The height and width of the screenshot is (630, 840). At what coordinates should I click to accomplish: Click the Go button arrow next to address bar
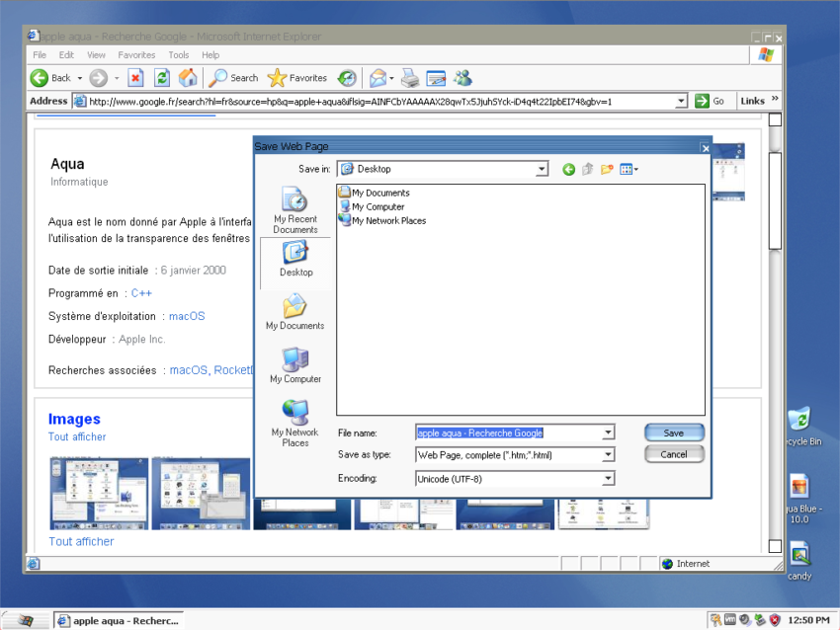pyautogui.click(x=702, y=101)
